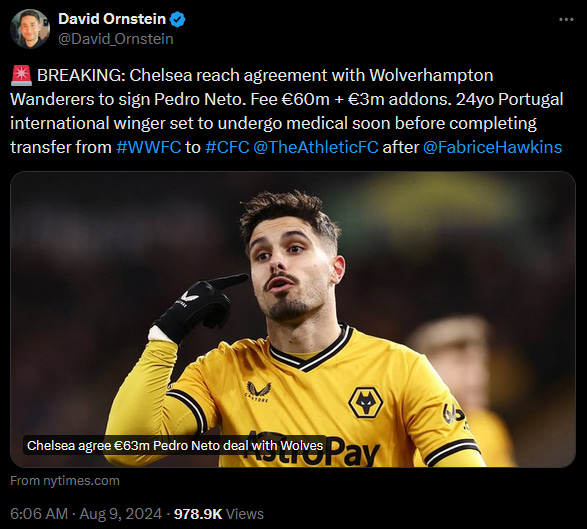The width and height of the screenshot is (587, 529).
Task: Click the AstroPay sponsor logo in photo
Action: 313,449
